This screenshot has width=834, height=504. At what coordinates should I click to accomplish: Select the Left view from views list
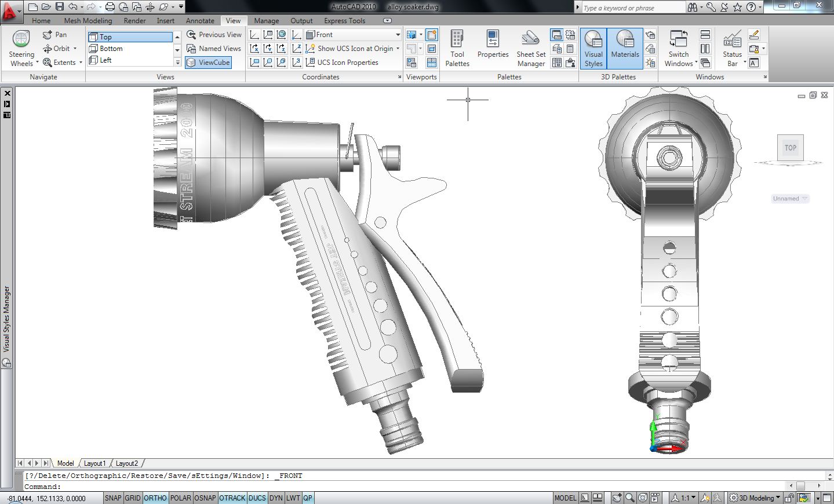[131, 60]
